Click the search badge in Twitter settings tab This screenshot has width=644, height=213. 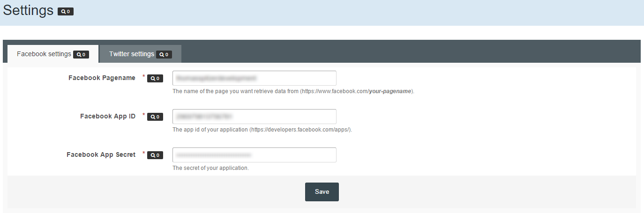(164, 54)
